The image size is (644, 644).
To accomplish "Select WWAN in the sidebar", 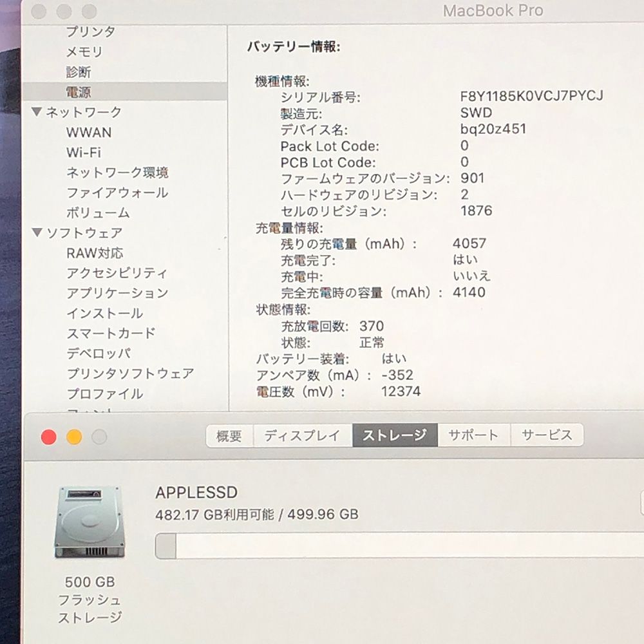I will click(89, 132).
